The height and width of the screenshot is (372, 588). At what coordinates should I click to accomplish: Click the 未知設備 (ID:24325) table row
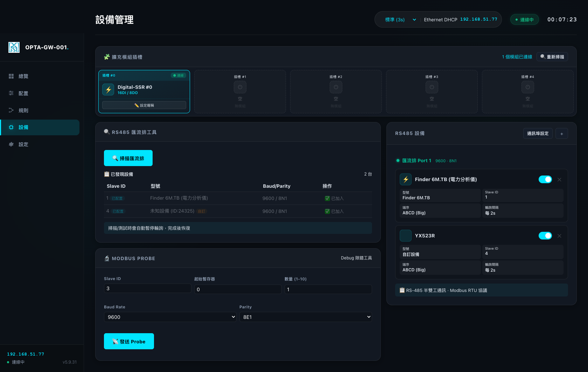click(238, 211)
